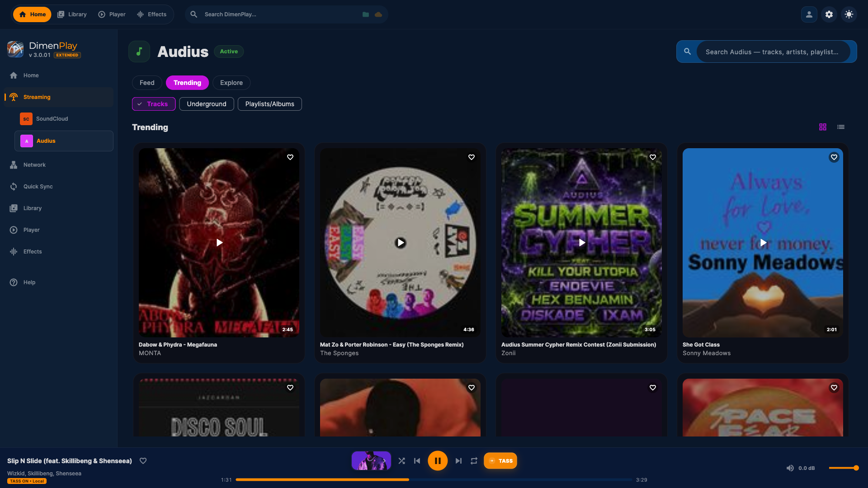This screenshot has width=868, height=488.
Task: Like the Disco Soul track
Action: point(290,388)
